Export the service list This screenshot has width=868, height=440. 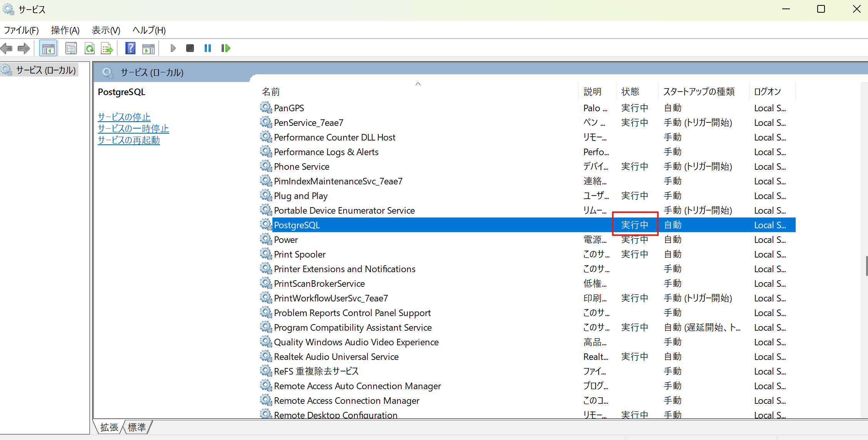point(107,48)
